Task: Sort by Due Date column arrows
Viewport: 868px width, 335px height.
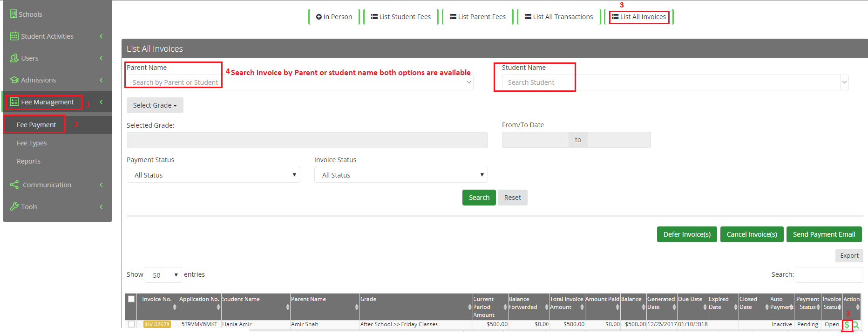Action: tap(705, 307)
